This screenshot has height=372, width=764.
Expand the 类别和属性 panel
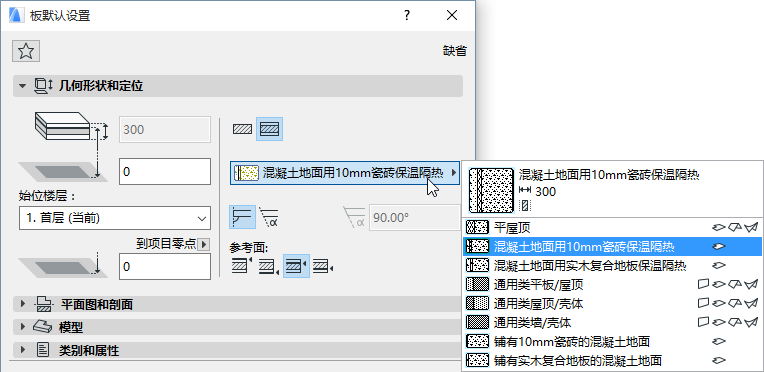[22, 350]
